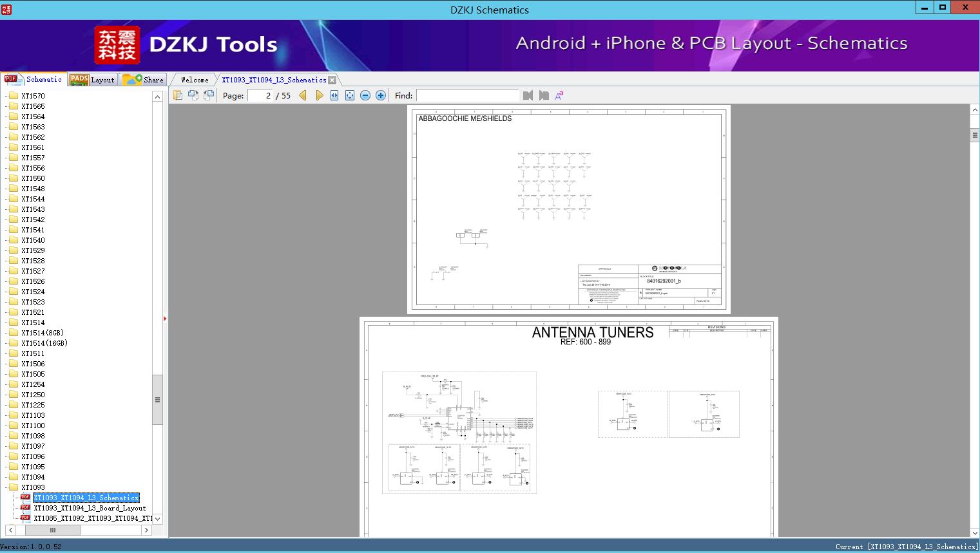980x553 pixels.
Task: Switch to the Schematic tab
Action: coord(34,79)
